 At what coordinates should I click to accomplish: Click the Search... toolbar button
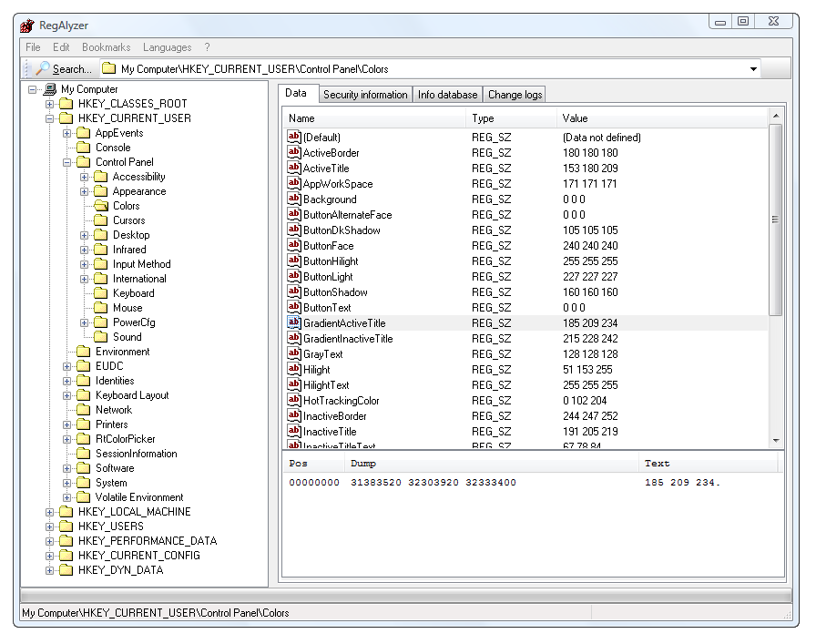click(x=64, y=68)
